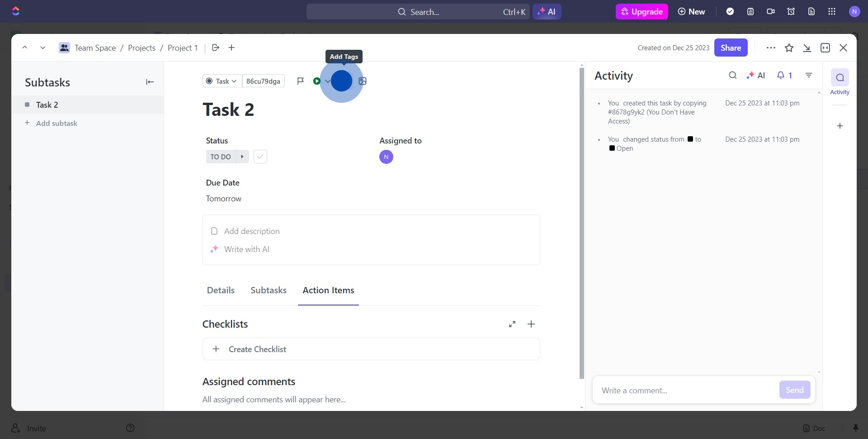Viewport: 868px width, 439px height.
Task: Click the cover image icon
Action: pos(363,81)
